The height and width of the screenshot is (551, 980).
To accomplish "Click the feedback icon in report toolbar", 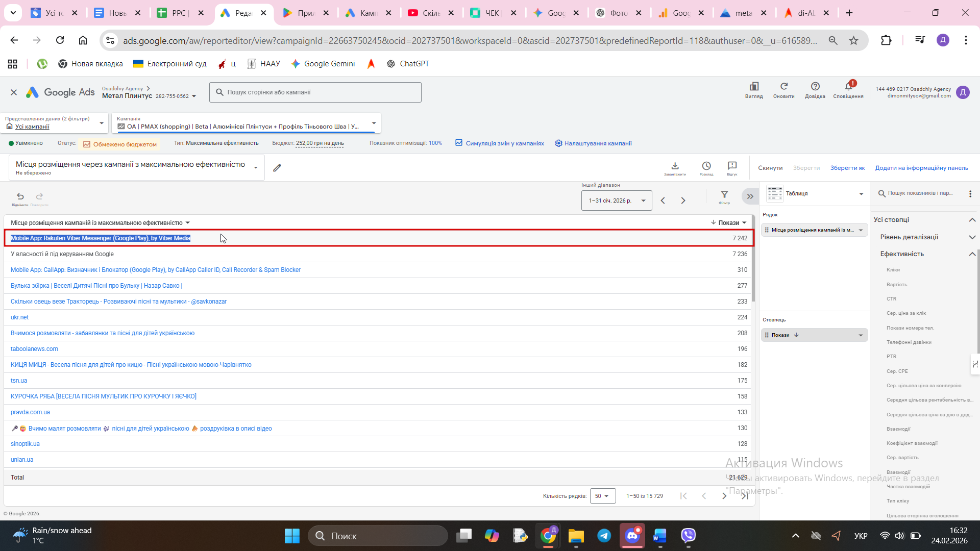I will (732, 166).
